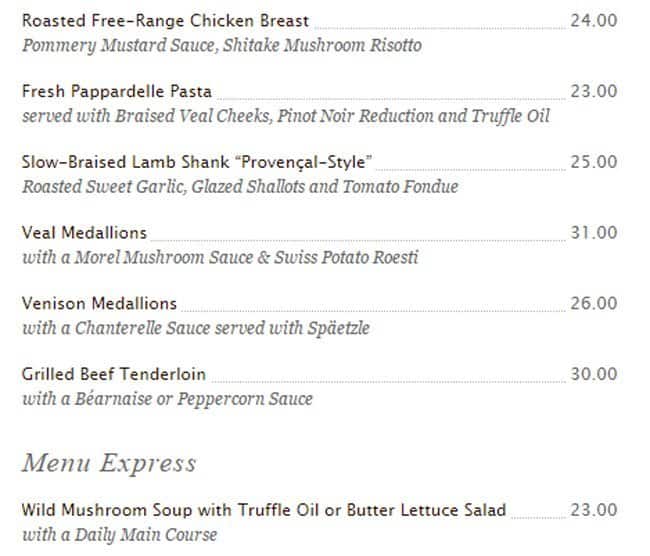Select the Venison Medallions dish name
This screenshot has width=650, height=556.
coord(99,304)
